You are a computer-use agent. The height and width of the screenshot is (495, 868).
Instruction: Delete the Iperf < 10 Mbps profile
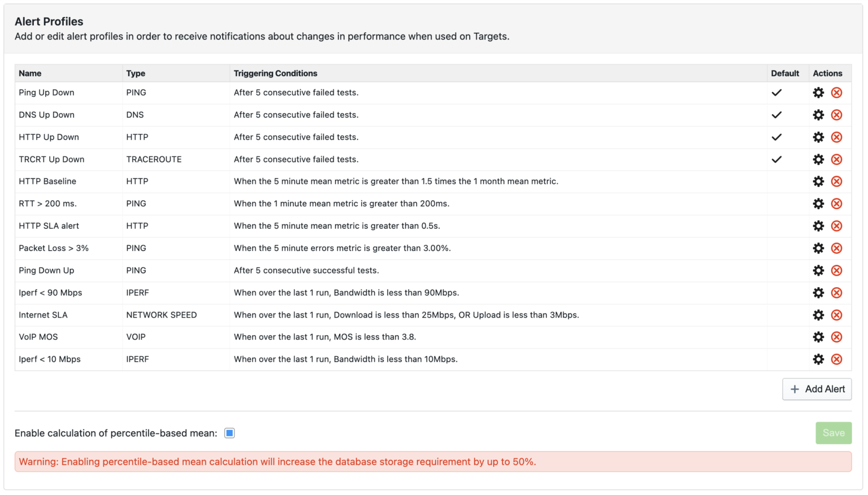click(837, 359)
